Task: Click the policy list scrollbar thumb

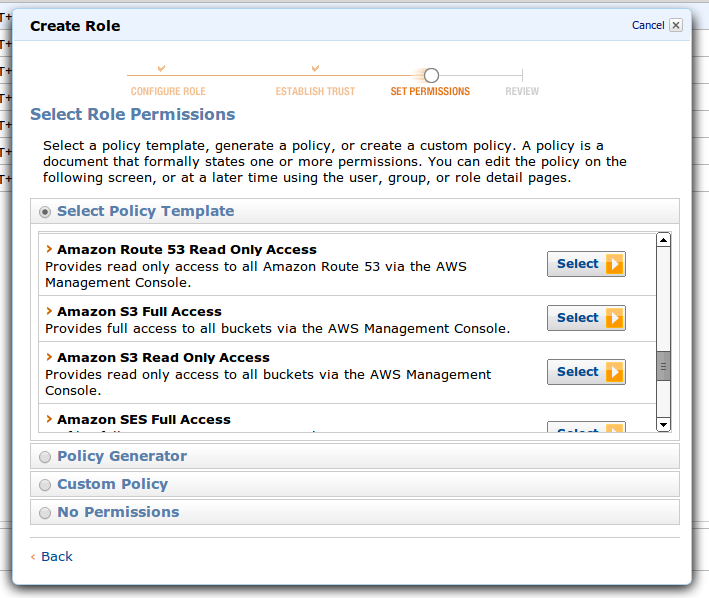Action: (663, 367)
